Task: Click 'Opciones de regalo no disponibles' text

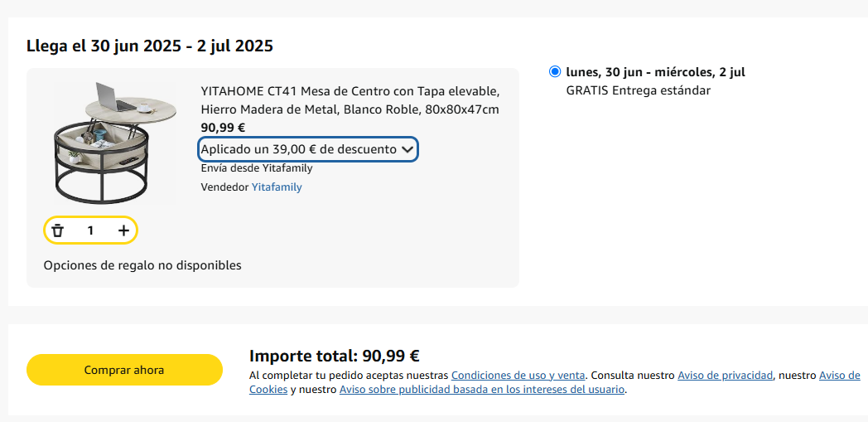Action: (142, 265)
